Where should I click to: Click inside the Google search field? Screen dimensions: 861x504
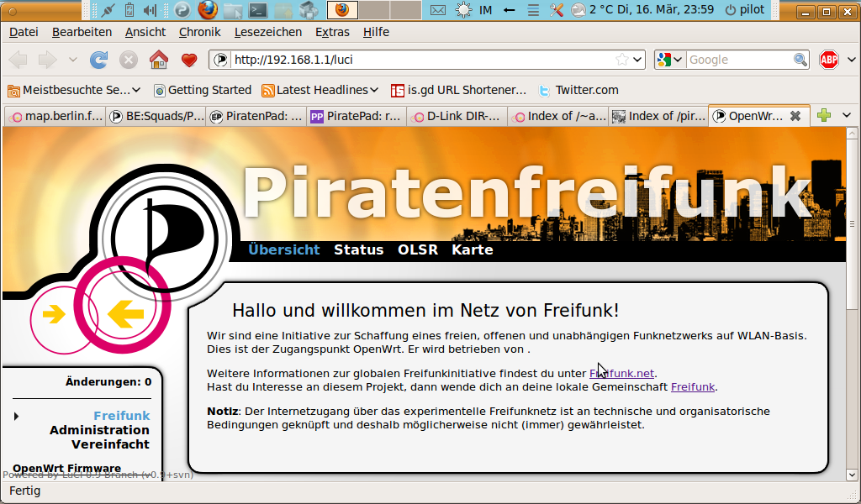pyautogui.click(x=738, y=60)
